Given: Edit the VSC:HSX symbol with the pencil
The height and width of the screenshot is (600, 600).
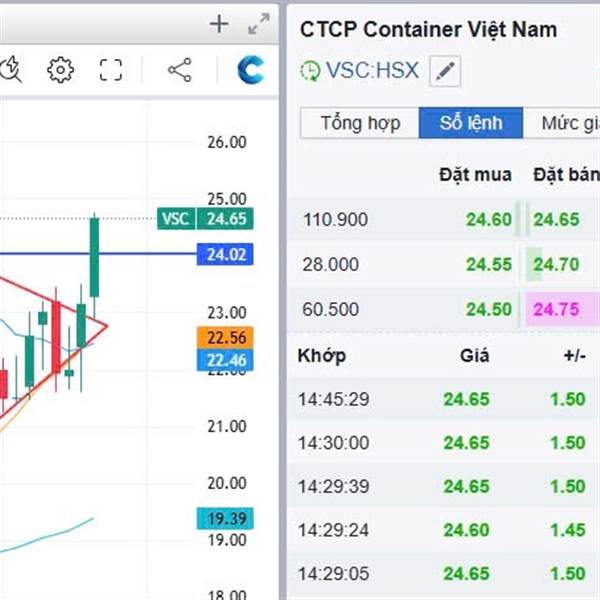Looking at the screenshot, I should pyautogui.click(x=445, y=72).
